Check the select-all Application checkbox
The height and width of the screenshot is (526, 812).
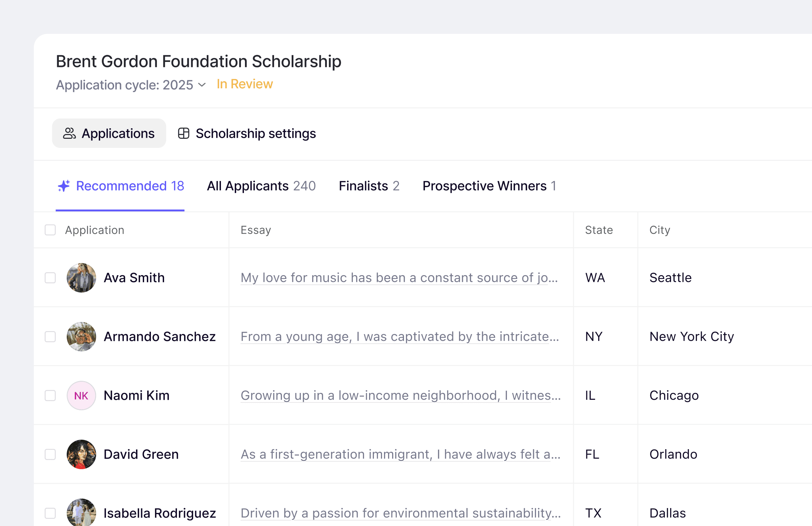[x=50, y=230]
